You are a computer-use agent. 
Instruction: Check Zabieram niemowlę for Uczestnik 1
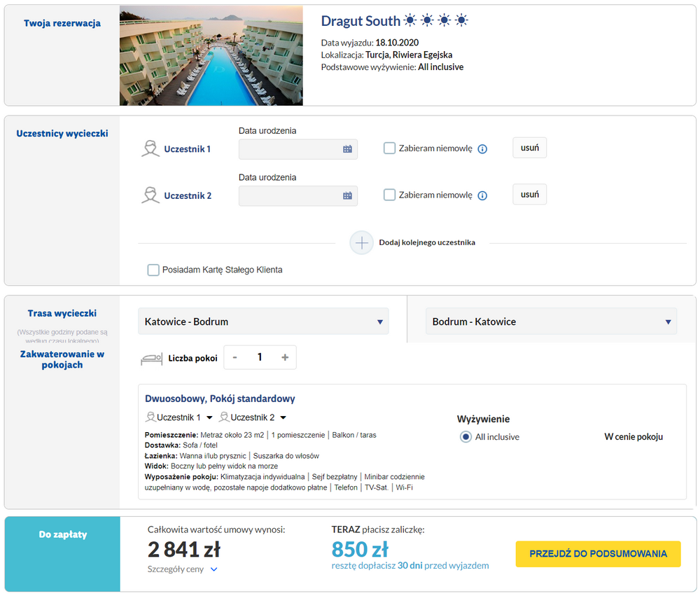[389, 148]
